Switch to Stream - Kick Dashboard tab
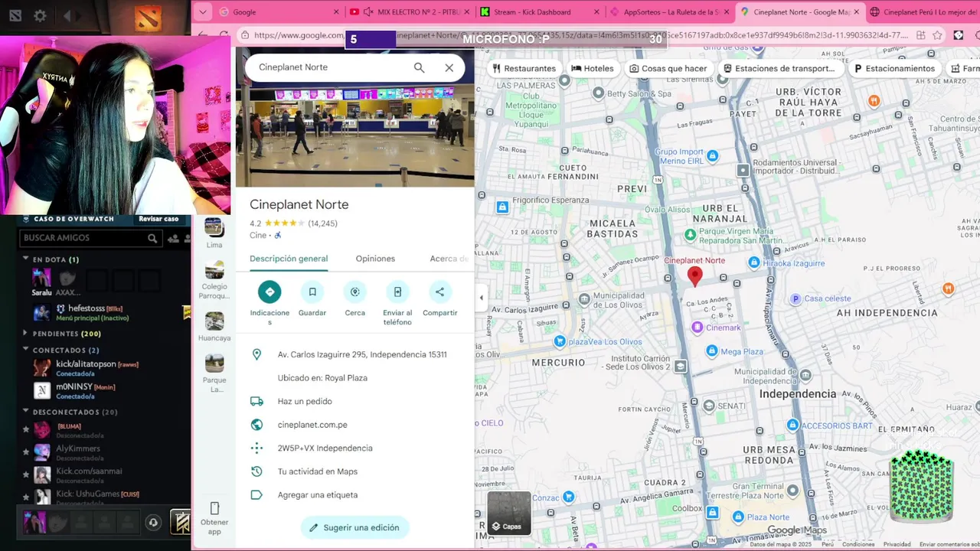 click(x=539, y=12)
